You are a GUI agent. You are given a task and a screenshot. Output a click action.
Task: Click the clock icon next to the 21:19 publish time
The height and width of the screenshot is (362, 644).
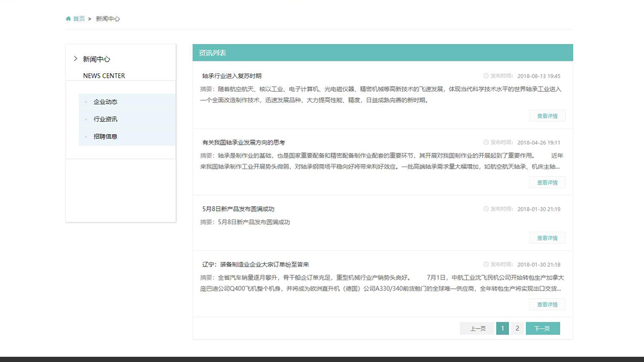click(485, 209)
